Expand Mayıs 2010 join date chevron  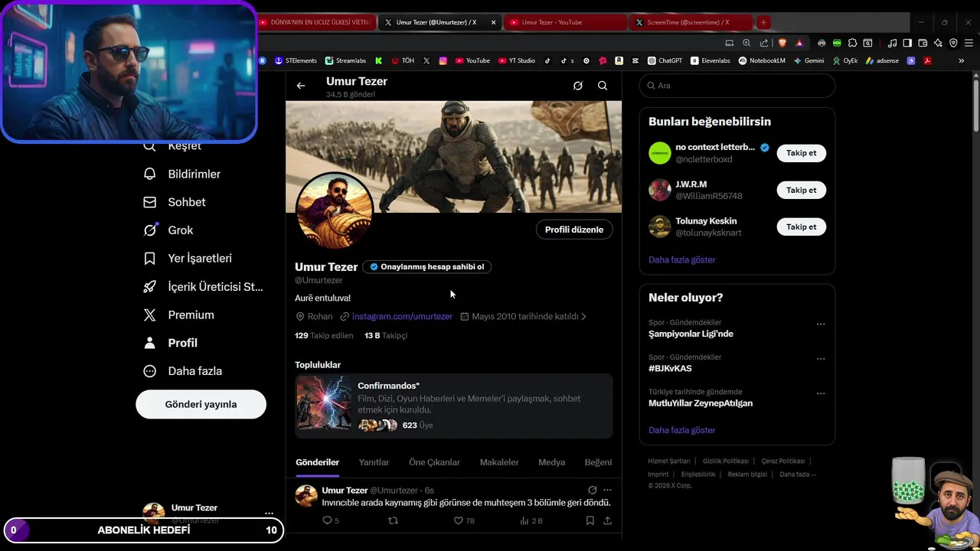point(584,316)
